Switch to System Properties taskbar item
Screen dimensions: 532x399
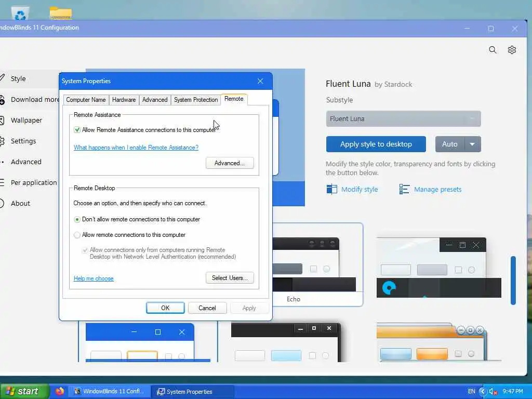(x=192, y=392)
